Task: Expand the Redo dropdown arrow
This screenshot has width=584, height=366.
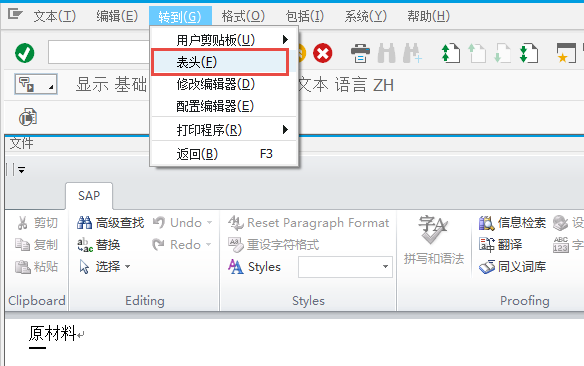Action: pyautogui.click(x=209, y=245)
